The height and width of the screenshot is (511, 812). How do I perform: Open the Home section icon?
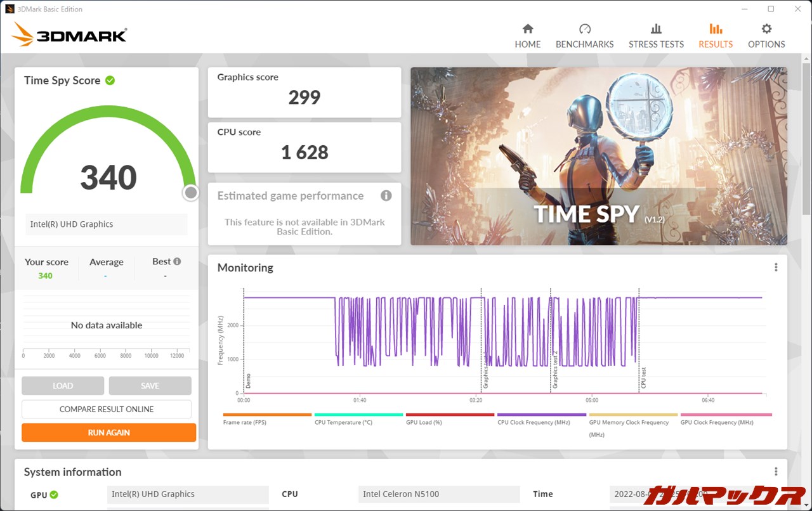point(527,29)
